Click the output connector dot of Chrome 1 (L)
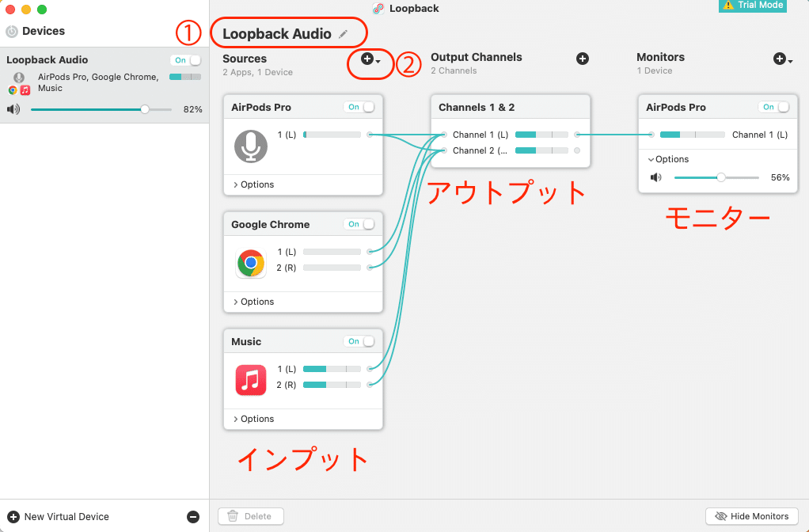Image resolution: width=809 pixels, height=532 pixels. 370,252
